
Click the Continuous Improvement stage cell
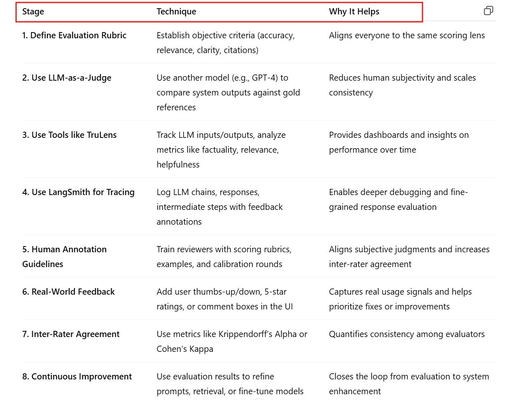tap(77, 377)
